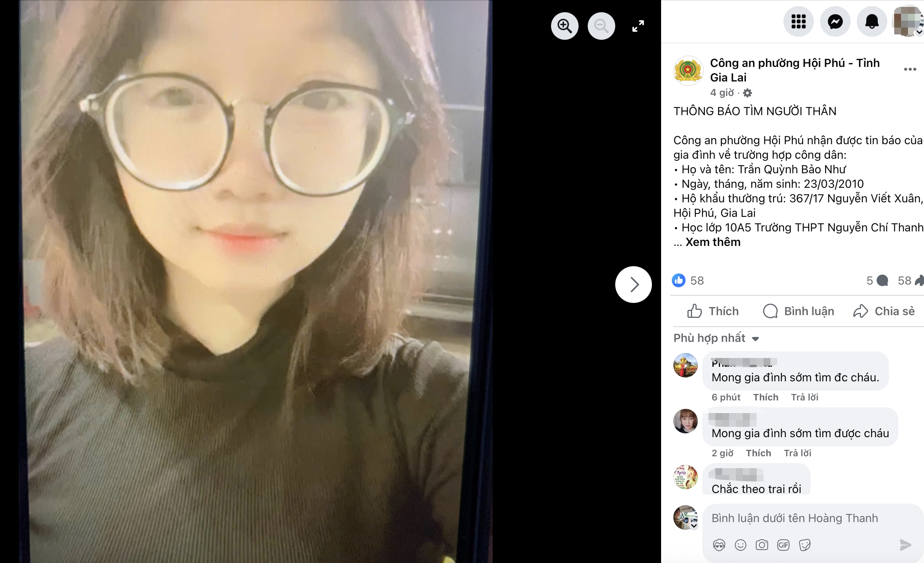
Task: Share the post via Chia sẻ
Action: (x=884, y=311)
